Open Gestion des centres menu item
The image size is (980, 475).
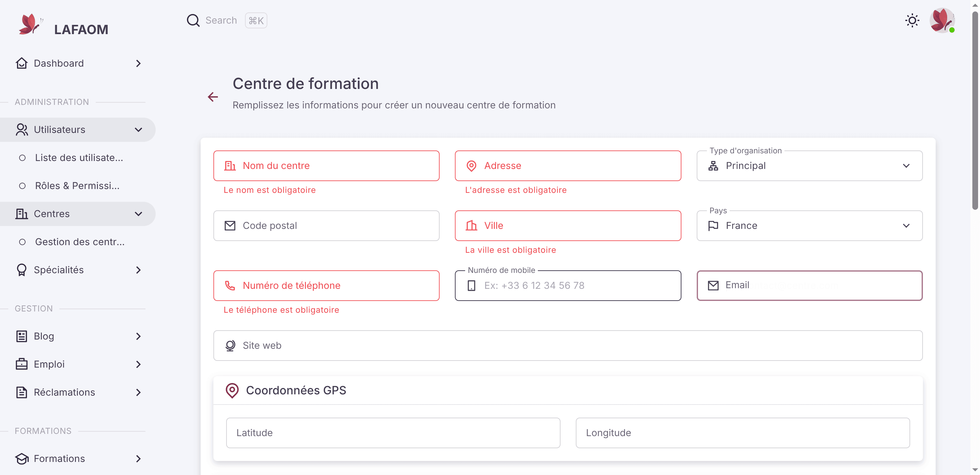coord(78,242)
